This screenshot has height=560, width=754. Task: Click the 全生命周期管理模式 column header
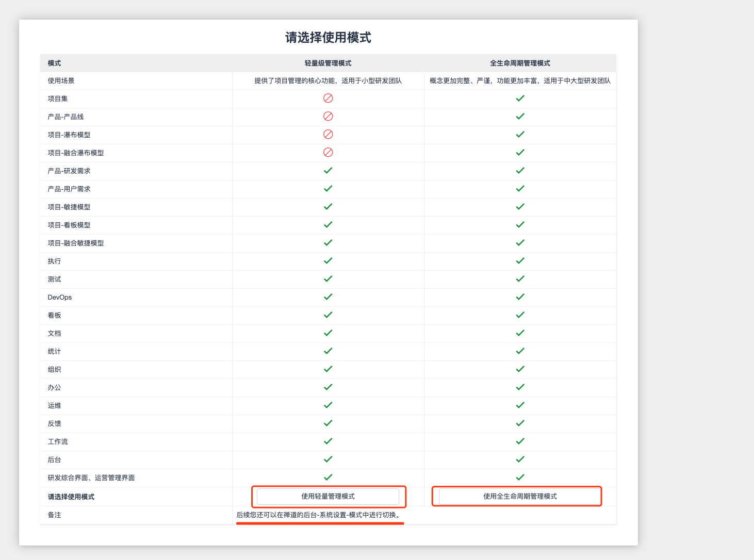pos(520,63)
